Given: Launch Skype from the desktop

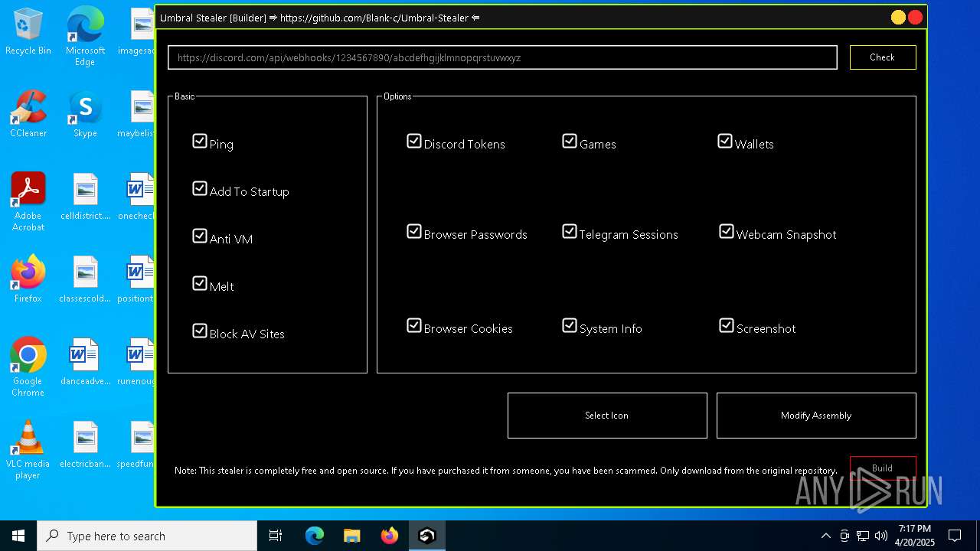Looking at the screenshot, I should (x=85, y=114).
